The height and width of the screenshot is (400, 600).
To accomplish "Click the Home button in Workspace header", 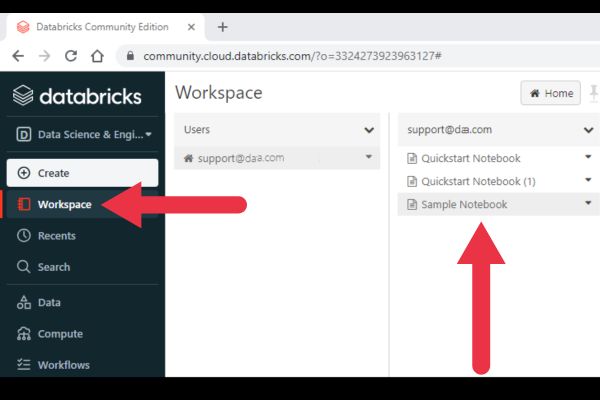I will point(550,93).
